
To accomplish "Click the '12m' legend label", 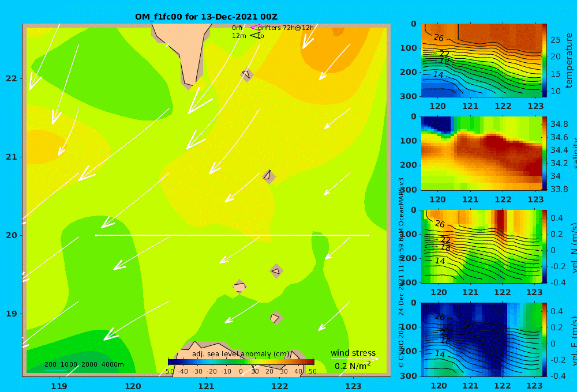I will pyautogui.click(x=239, y=36).
